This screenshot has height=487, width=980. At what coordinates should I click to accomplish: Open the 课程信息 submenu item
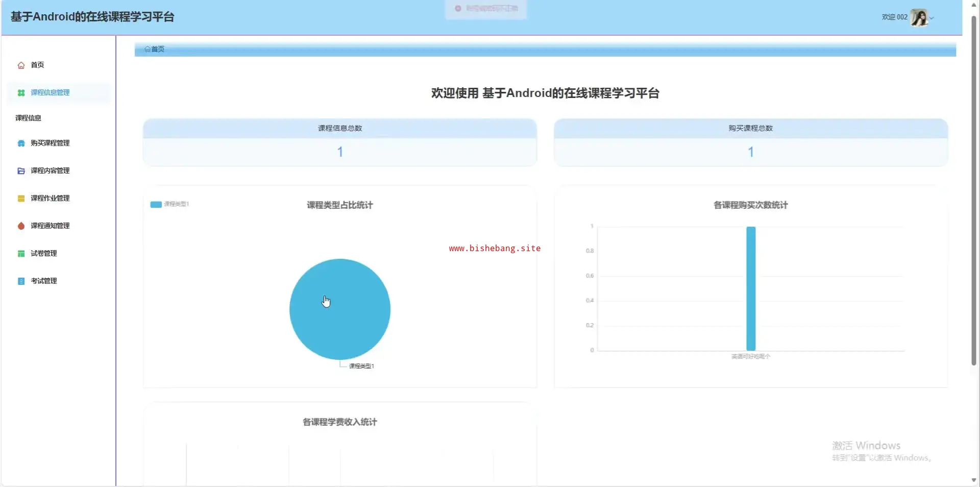tap(29, 118)
